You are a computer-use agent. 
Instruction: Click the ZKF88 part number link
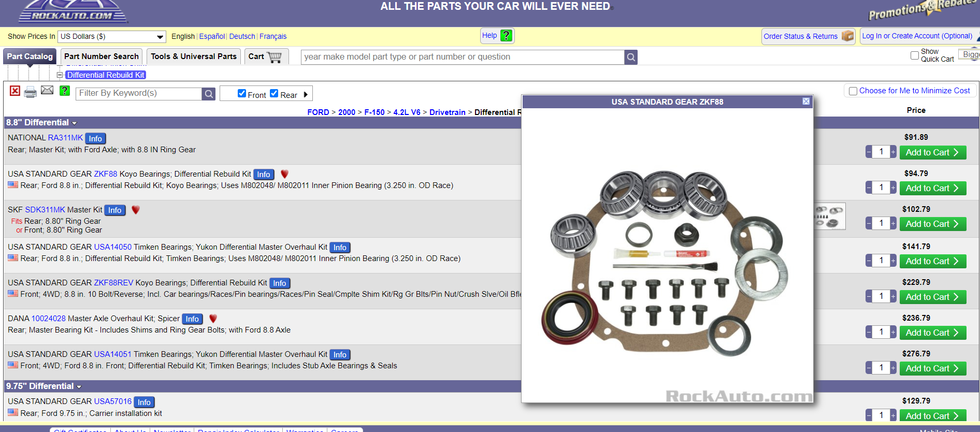[106, 174]
